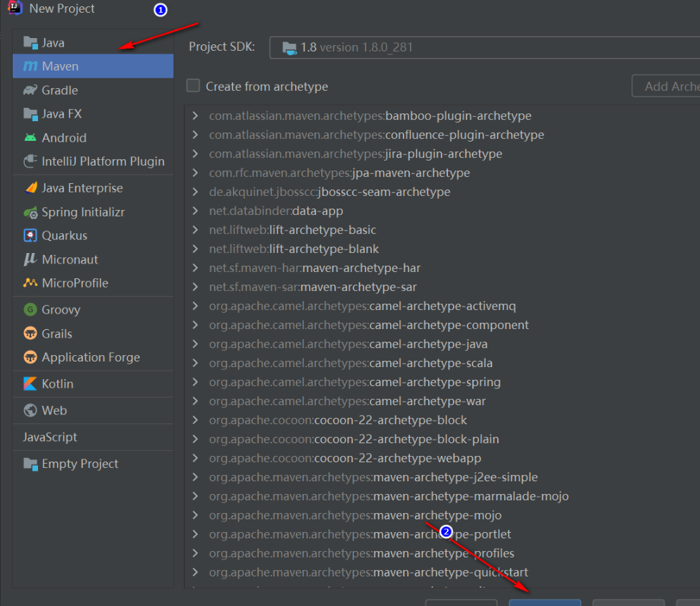
Task: Expand confluence-plugin-archetype node
Action: pyautogui.click(x=195, y=135)
